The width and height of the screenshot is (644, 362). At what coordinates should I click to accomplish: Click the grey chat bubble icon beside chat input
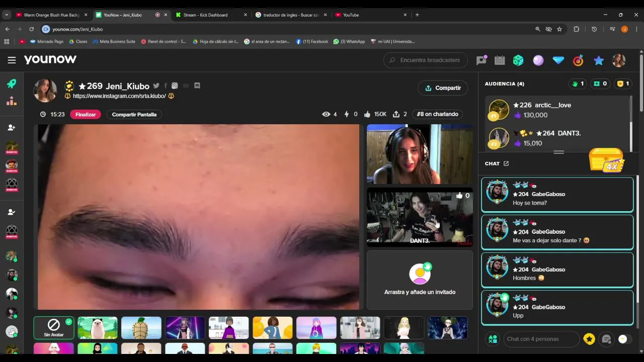coord(607,339)
